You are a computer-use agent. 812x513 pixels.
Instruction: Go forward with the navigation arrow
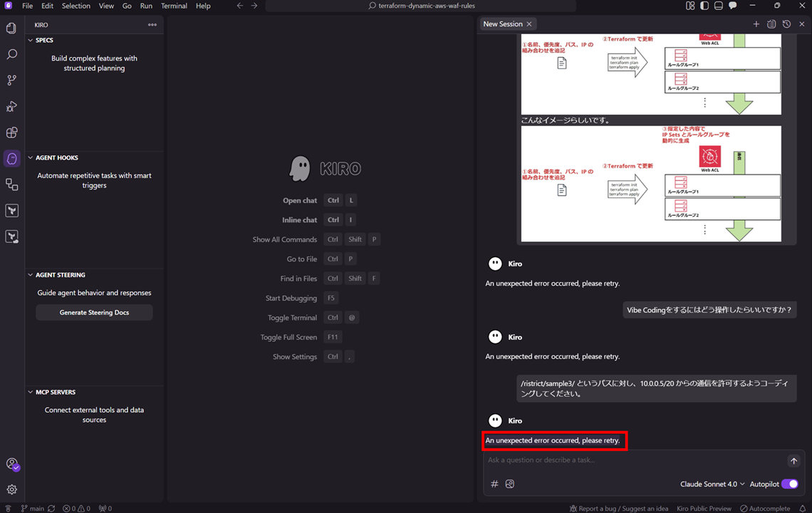(x=254, y=6)
